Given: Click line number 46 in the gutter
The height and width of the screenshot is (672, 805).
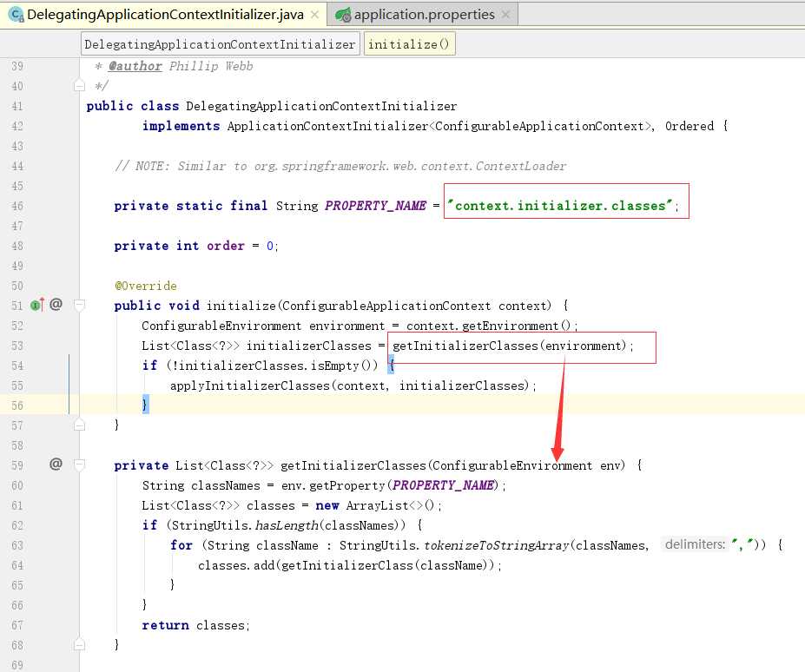Looking at the screenshot, I should click(17, 206).
